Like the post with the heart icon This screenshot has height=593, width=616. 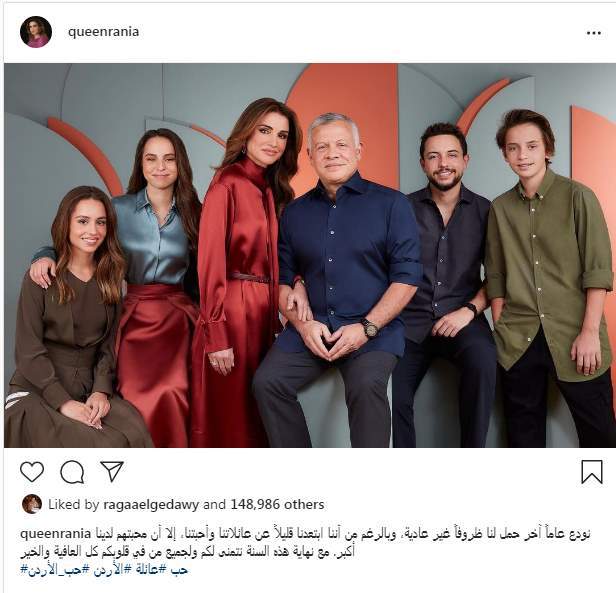coord(32,472)
